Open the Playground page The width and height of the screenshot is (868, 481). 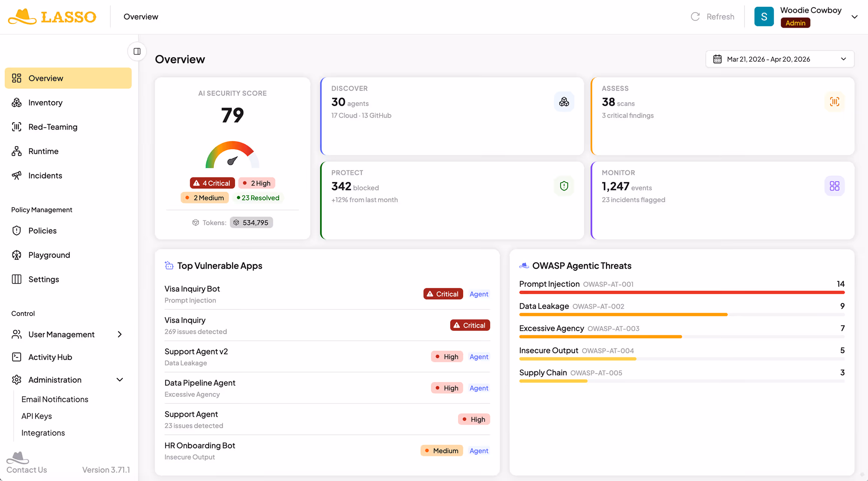[x=68, y=255]
